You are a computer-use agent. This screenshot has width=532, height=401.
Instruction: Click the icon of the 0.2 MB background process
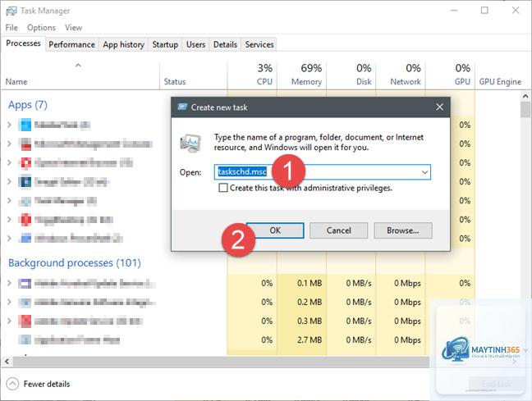pyautogui.click(x=25, y=302)
